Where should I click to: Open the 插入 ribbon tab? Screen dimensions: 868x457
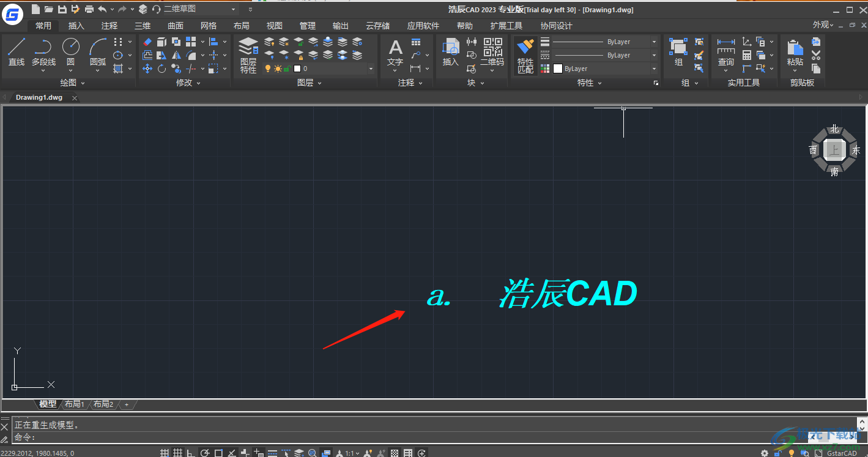coord(76,26)
